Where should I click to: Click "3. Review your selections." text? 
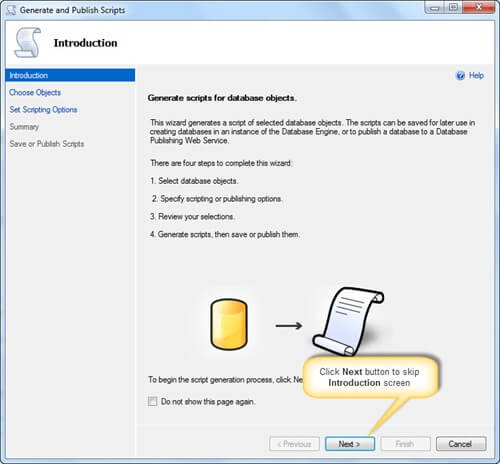pos(192,217)
